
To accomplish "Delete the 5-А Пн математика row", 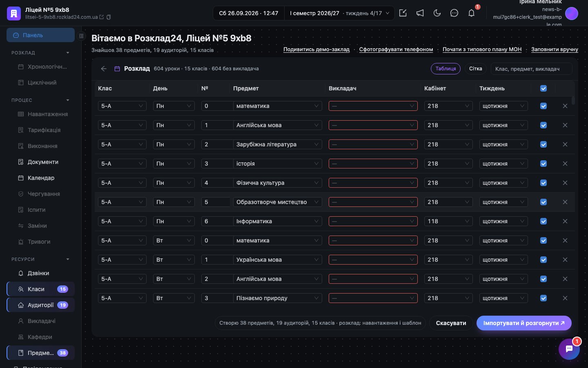I will pyautogui.click(x=565, y=106).
